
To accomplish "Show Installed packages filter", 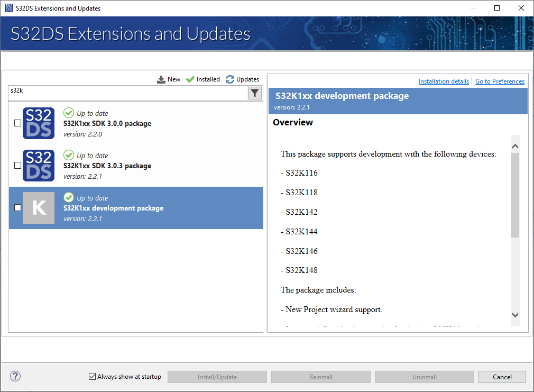I will tap(203, 79).
